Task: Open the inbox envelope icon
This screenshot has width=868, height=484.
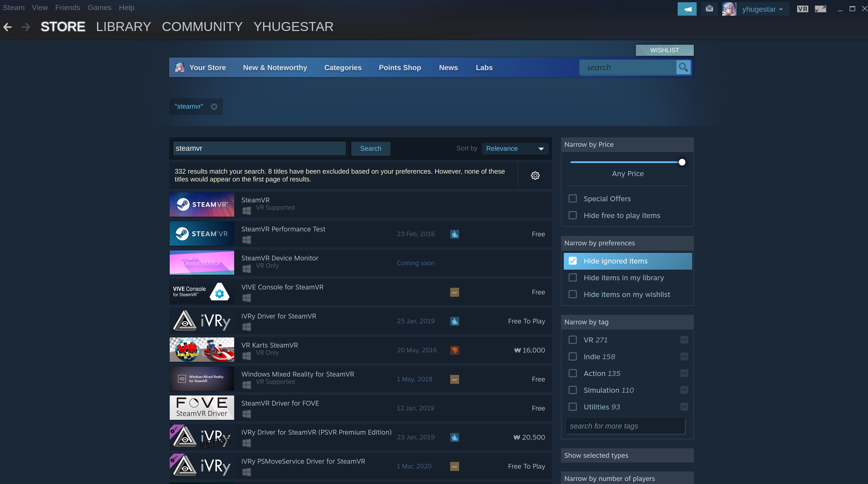Action: tap(709, 9)
